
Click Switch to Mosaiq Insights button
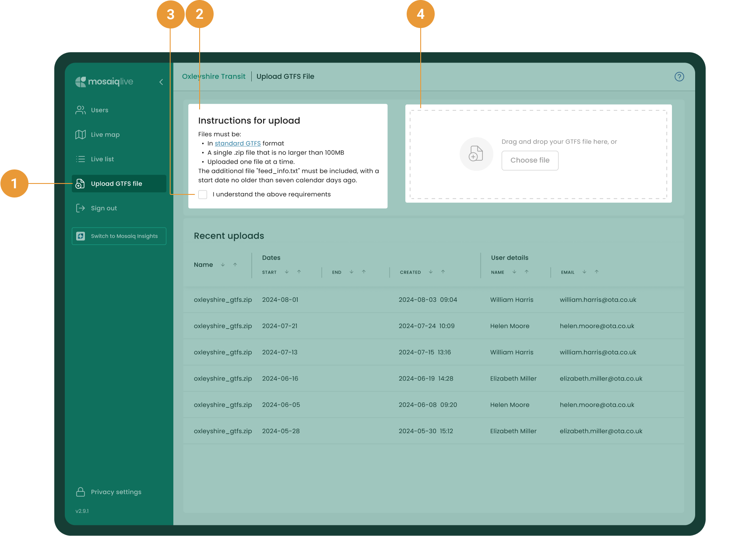pos(119,236)
